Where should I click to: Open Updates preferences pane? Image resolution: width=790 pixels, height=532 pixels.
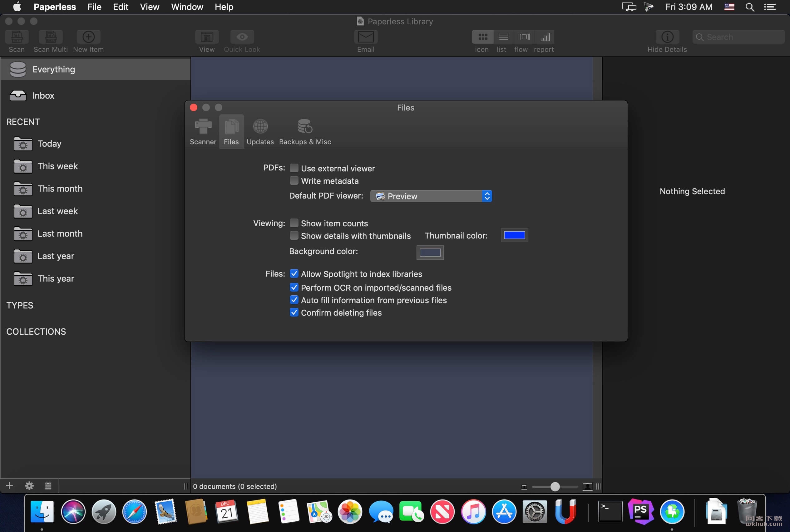260,132
